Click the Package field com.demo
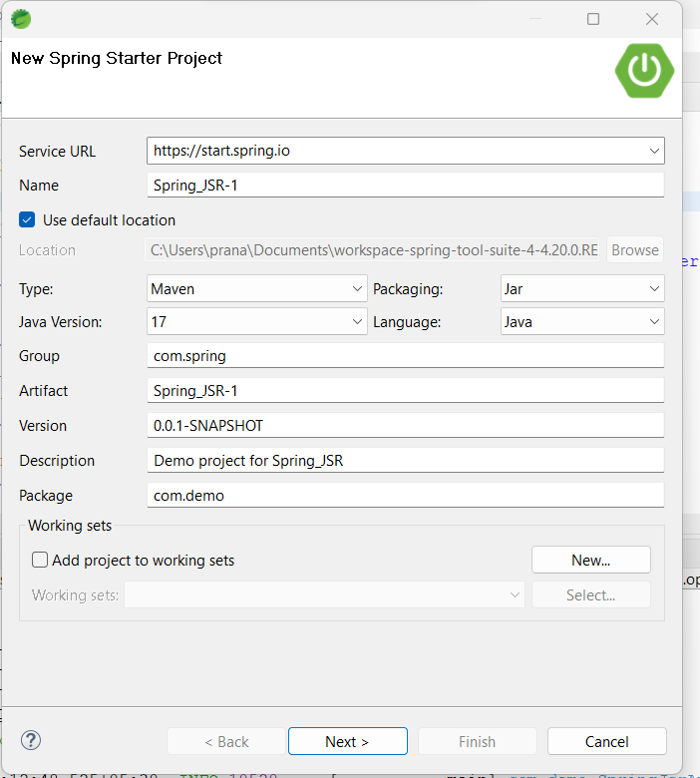Screen dimensions: 700x778 (x=404, y=496)
